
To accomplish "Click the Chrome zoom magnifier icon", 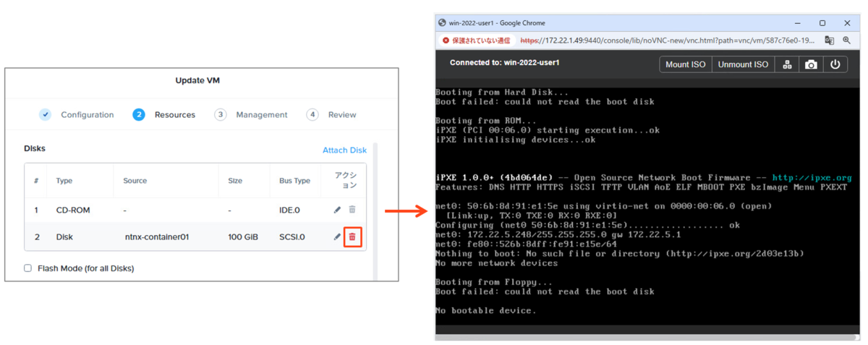I will click(x=846, y=41).
